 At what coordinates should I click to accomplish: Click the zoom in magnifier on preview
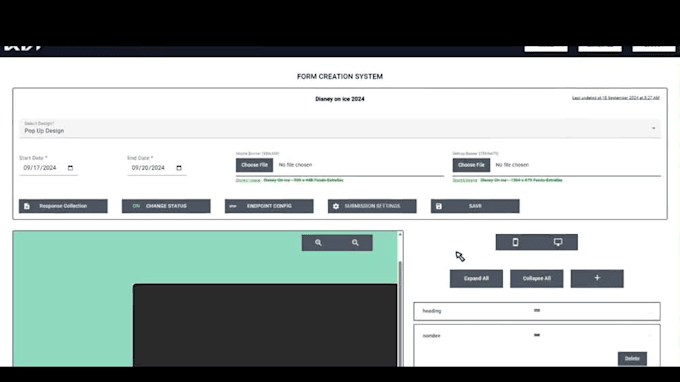tap(318, 243)
